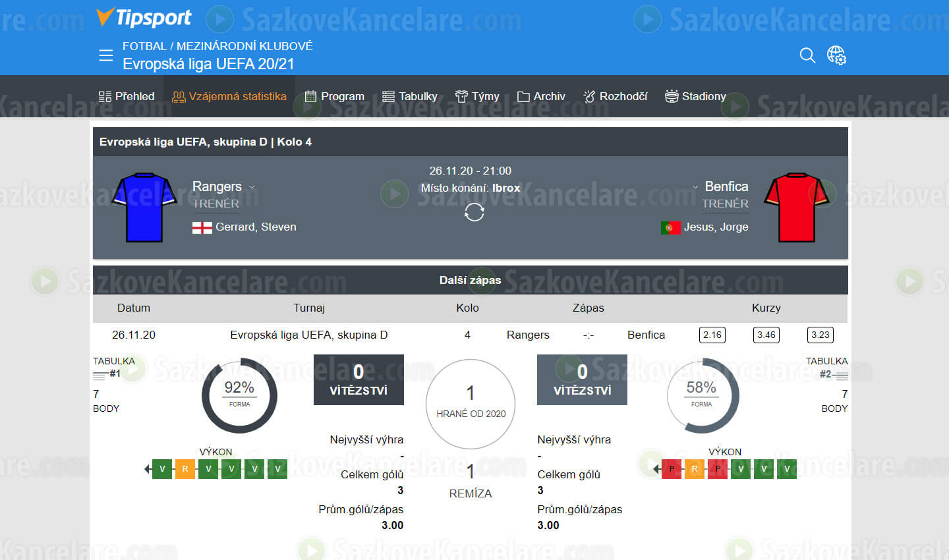Expand the Benfica team dropdown arrow
This screenshot has width=949, height=560.
pos(695,187)
